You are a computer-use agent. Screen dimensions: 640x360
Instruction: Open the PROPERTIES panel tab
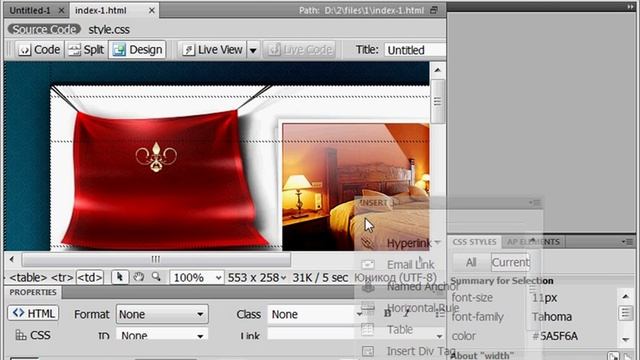coord(33,292)
